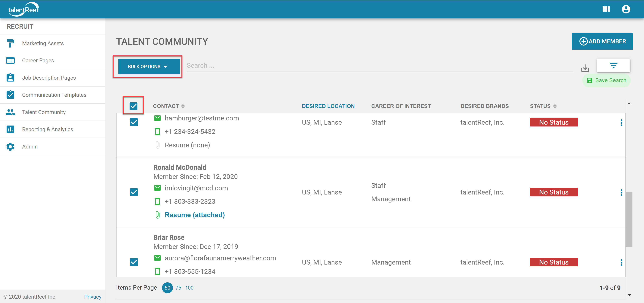The width and height of the screenshot is (644, 303).
Task: Click the scroll-up arrow of the page scrollbar
Action: (629, 104)
